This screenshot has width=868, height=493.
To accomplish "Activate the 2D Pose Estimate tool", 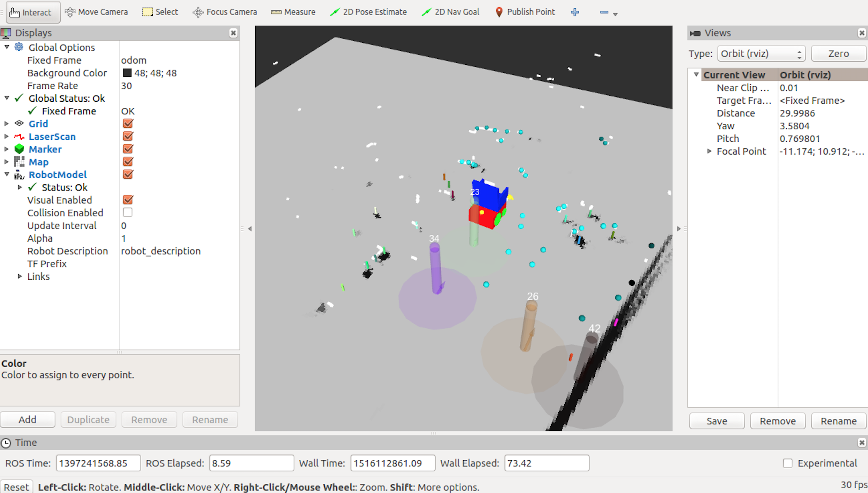I will point(368,12).
